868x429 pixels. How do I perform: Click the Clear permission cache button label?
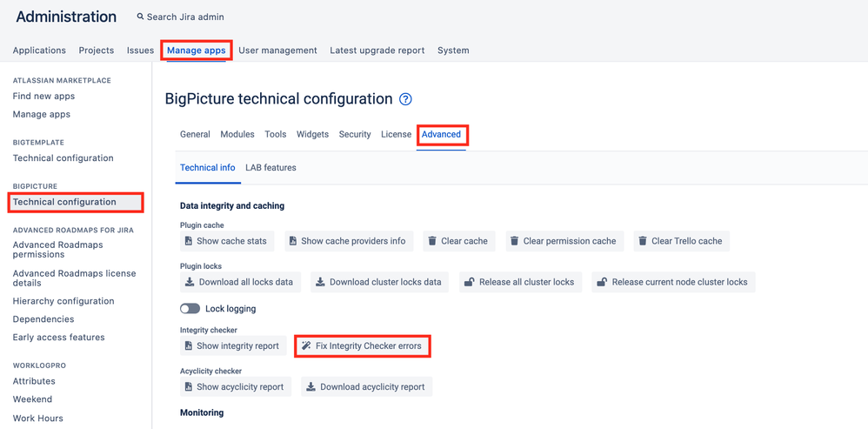tap(570, 241)
